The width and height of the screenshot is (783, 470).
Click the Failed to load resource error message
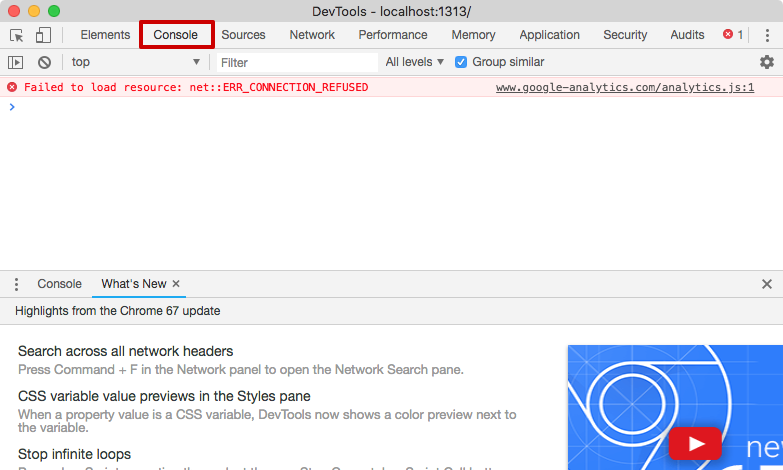point(196,87)
